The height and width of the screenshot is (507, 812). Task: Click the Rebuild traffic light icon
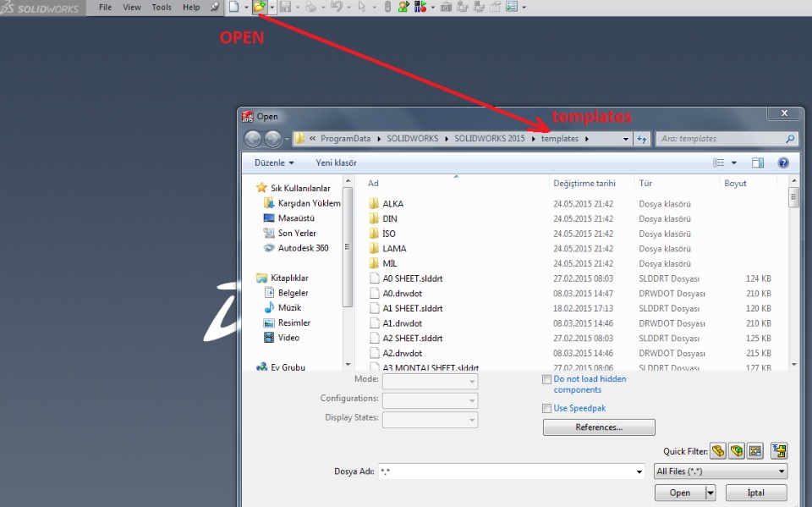387,7
